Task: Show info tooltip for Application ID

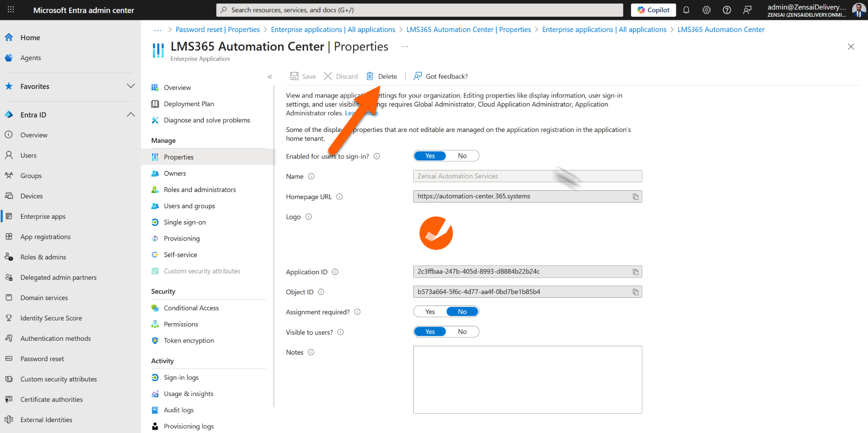Action: point(335,272)
